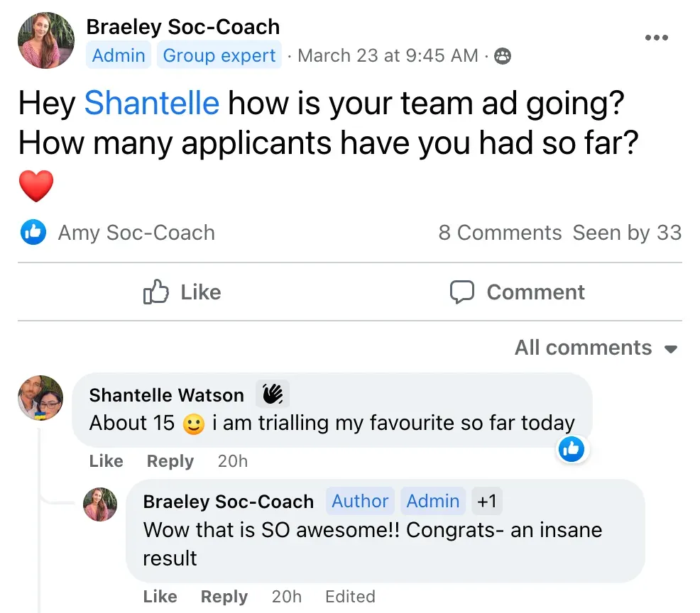
Task: Open the tagged Shantelle mention in the post
Action: tap(152, 103)
